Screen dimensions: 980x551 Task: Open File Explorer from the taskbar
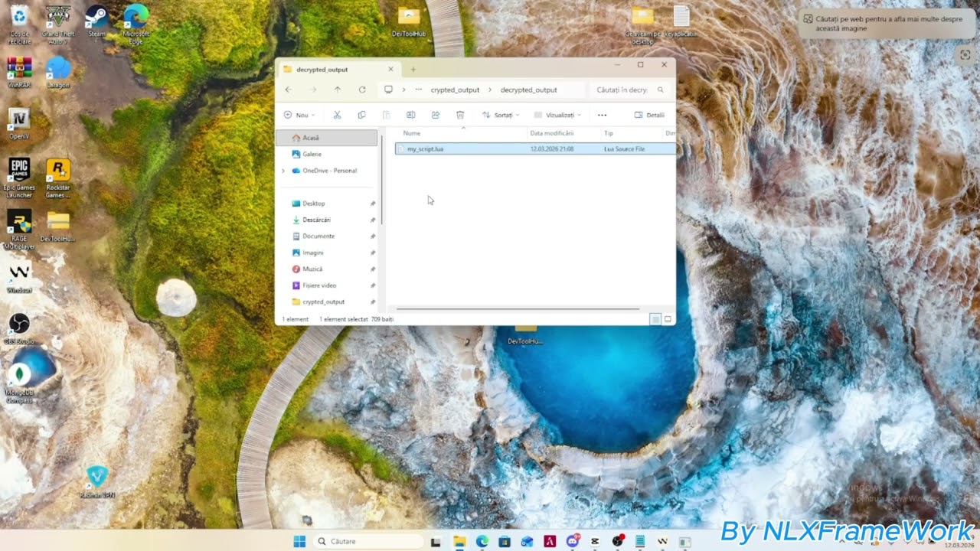tap(459, 541)
